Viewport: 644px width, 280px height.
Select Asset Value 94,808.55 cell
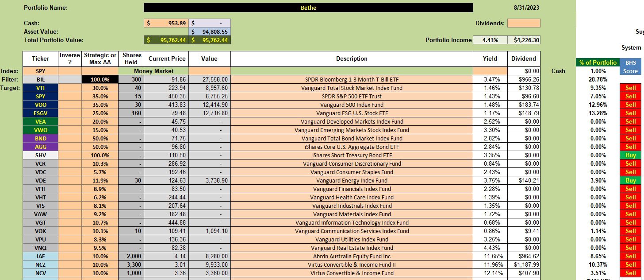pos(210,31)
